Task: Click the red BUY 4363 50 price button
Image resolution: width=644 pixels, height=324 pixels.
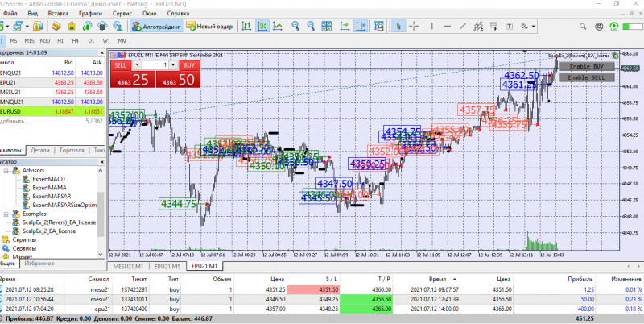Action: pyautogui.click(x=178, y=79)
